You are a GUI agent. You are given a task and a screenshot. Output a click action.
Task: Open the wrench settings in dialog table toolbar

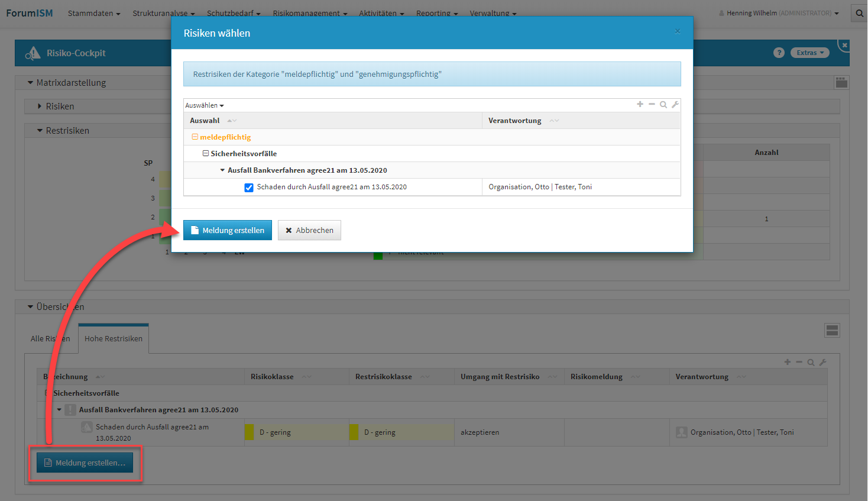[675, 104]
